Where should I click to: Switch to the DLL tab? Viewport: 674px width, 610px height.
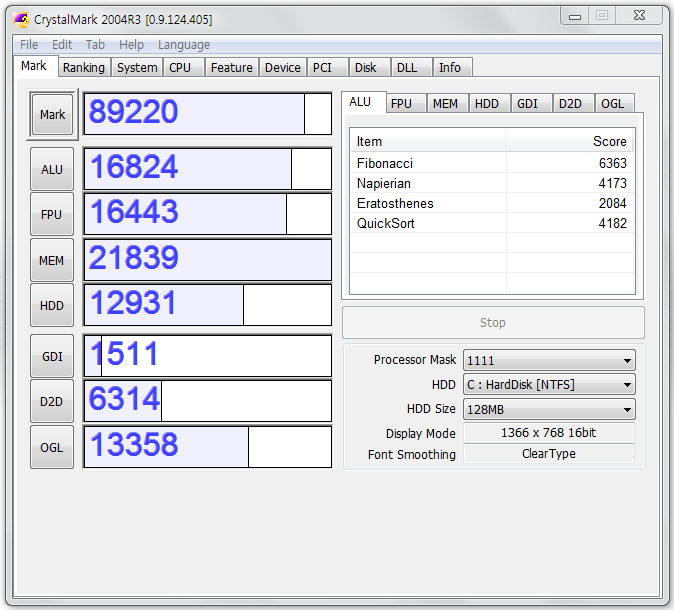tap(411, 67)
